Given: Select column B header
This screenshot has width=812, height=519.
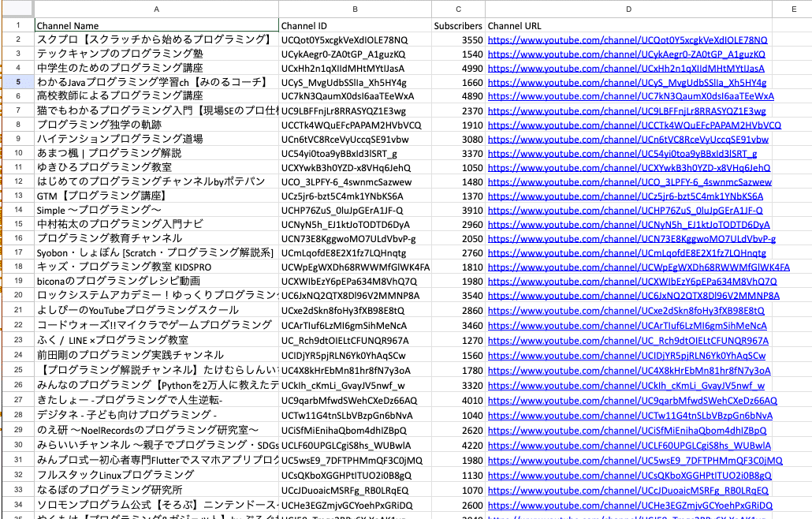Looking at the screenshot, I should [x=355, y=9].
